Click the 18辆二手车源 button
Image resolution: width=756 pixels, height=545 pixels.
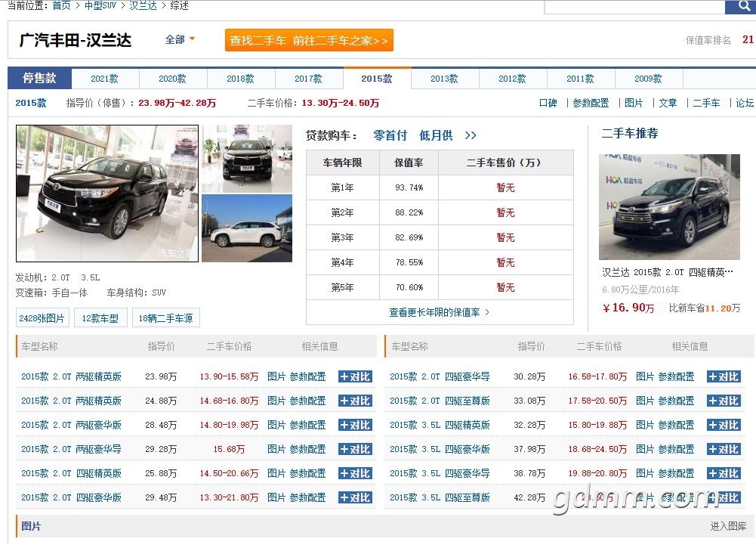166,318
